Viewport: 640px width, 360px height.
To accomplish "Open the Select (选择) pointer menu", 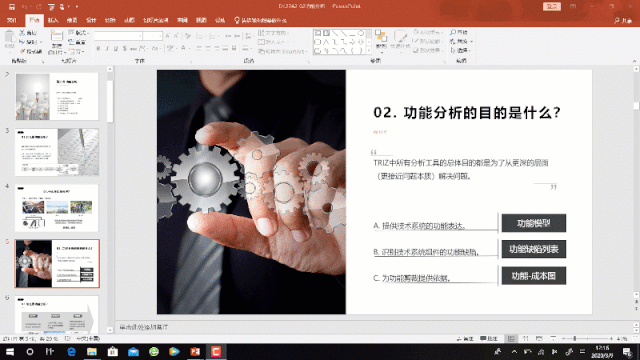I will coord(460,50).
